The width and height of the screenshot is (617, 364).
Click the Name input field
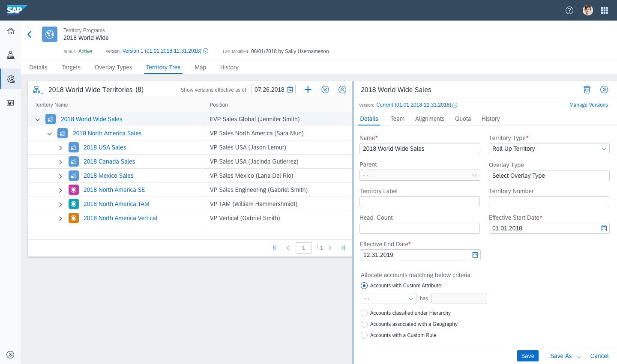420,149
